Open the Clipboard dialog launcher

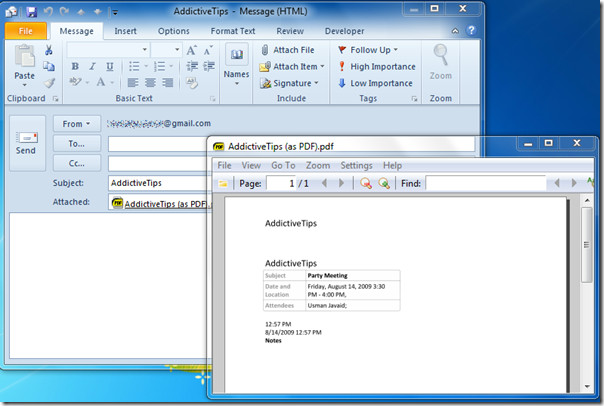point(55,99)
